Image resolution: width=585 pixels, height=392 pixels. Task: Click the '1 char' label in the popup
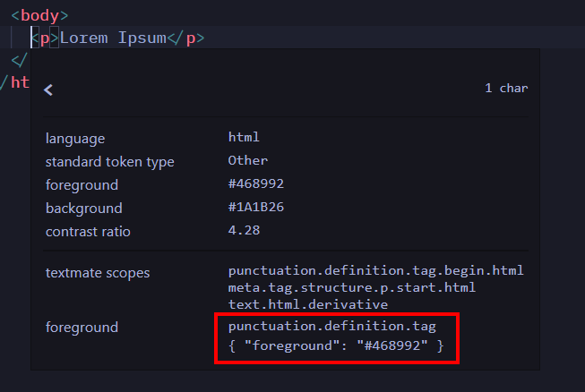coord(506,88)
